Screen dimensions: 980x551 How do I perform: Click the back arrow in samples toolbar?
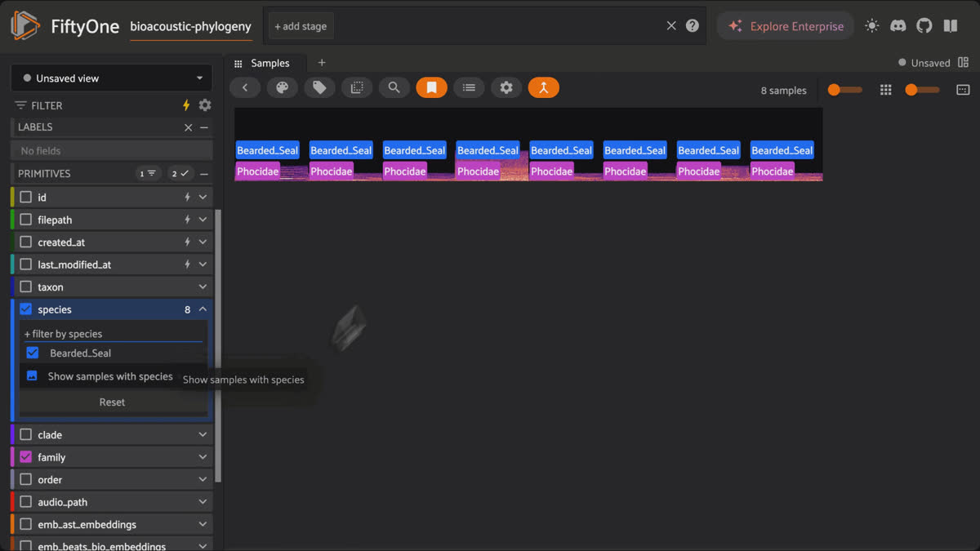pyautogui.click(x=245, y=88)
